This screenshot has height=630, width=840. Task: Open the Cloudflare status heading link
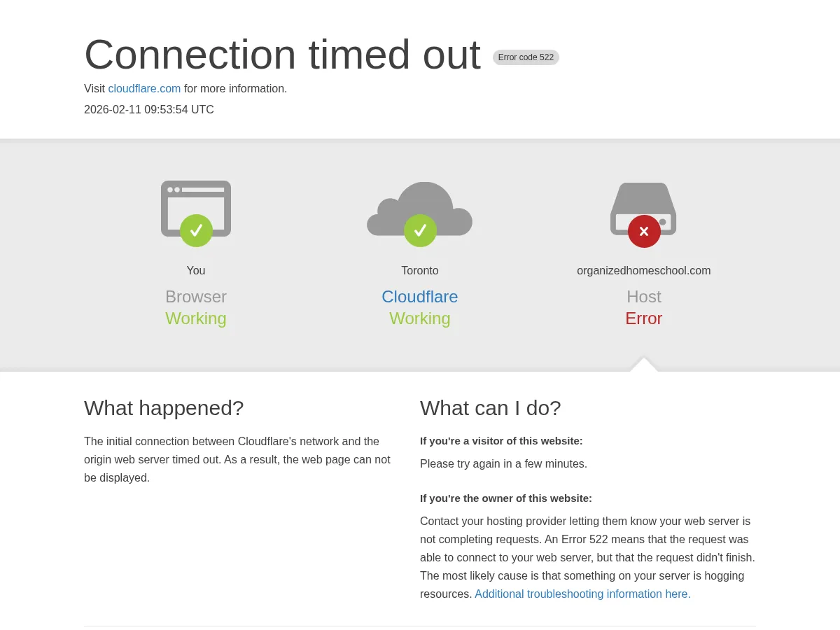point(420,297)
